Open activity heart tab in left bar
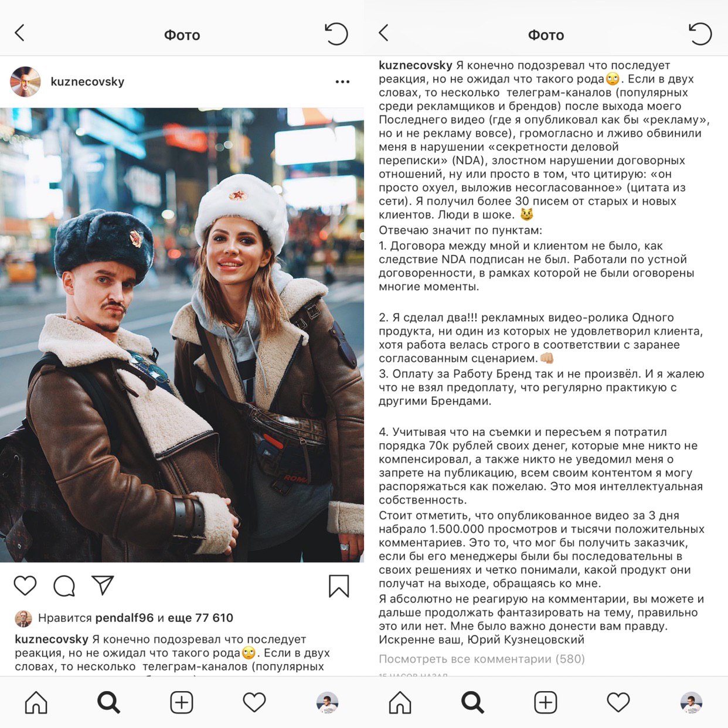728x728 pixels. [254, 702]
